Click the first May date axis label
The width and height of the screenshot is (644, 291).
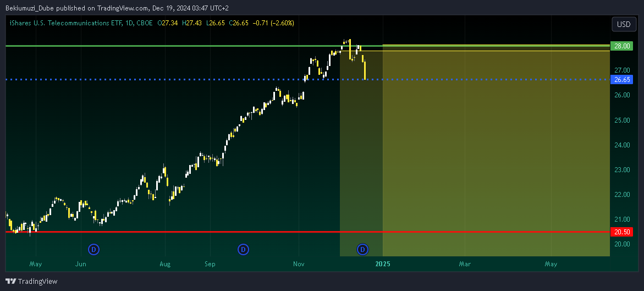[36, 263]
